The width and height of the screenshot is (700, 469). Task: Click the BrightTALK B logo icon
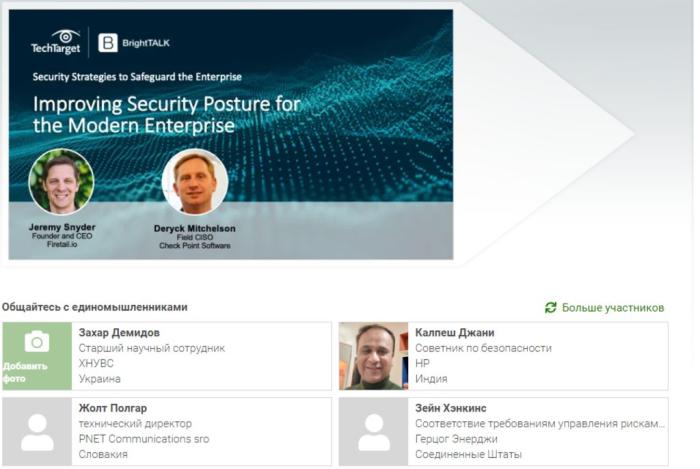[x=108, y=43]
